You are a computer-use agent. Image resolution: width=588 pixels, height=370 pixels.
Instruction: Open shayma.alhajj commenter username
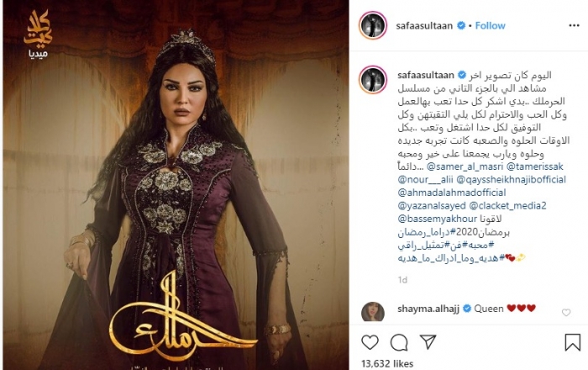[x=428, y=309]
